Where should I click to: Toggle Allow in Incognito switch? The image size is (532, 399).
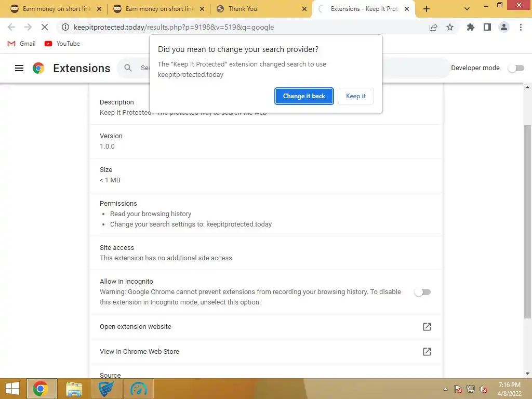[x=422, y=292]
